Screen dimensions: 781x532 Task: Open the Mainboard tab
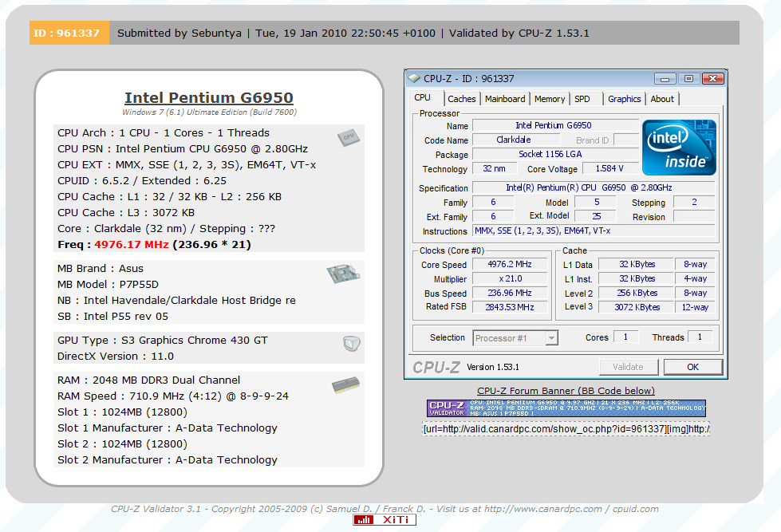tap(505, 99)
